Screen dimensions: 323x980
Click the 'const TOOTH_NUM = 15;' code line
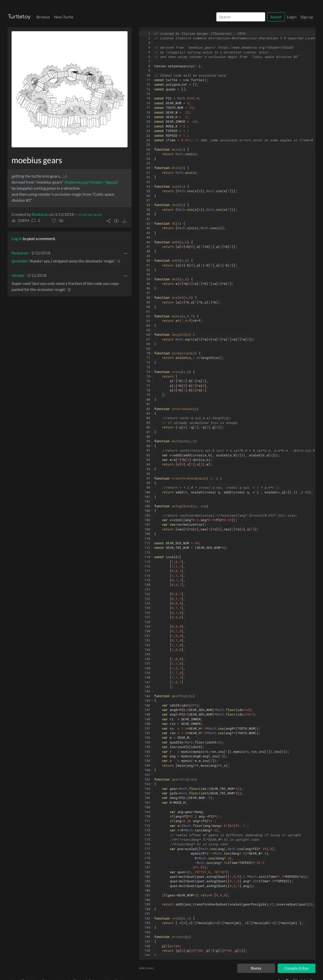(174, 108)
